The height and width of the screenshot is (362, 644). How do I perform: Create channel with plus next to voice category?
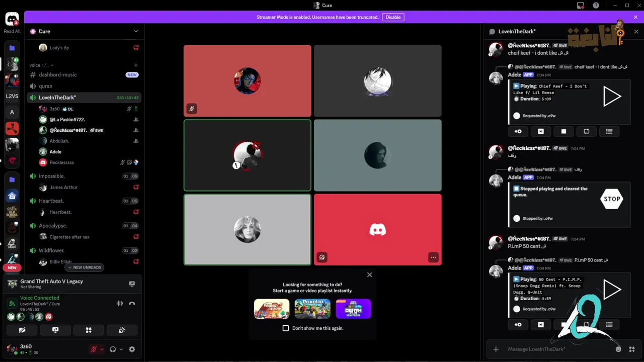(x=136, y=65)
